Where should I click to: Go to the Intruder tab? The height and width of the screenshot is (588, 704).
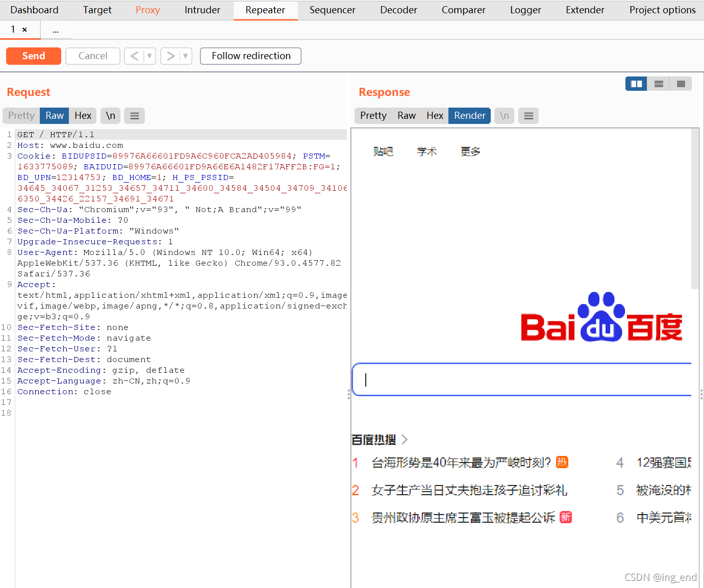[x=203, y=10]
